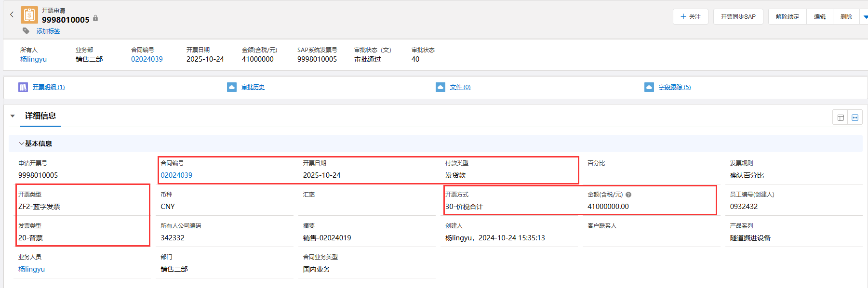This screenshot has height=288, width=868.
Task: Click 添加标签 to add a tag
Action: [48, 31]
